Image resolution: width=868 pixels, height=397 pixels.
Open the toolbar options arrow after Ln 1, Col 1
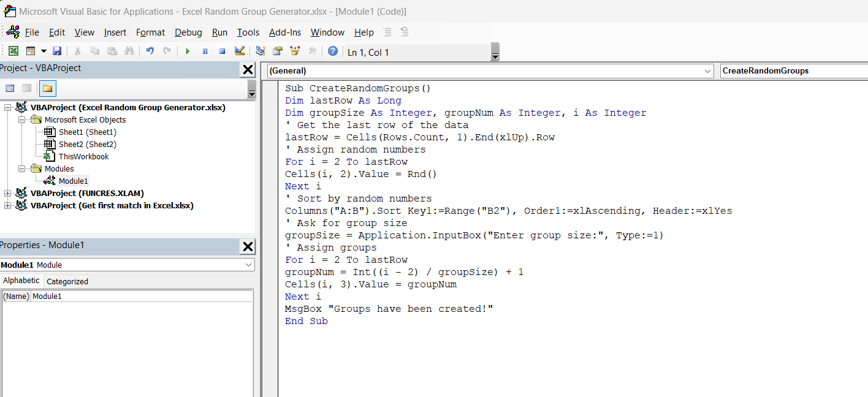click(495, 52)
